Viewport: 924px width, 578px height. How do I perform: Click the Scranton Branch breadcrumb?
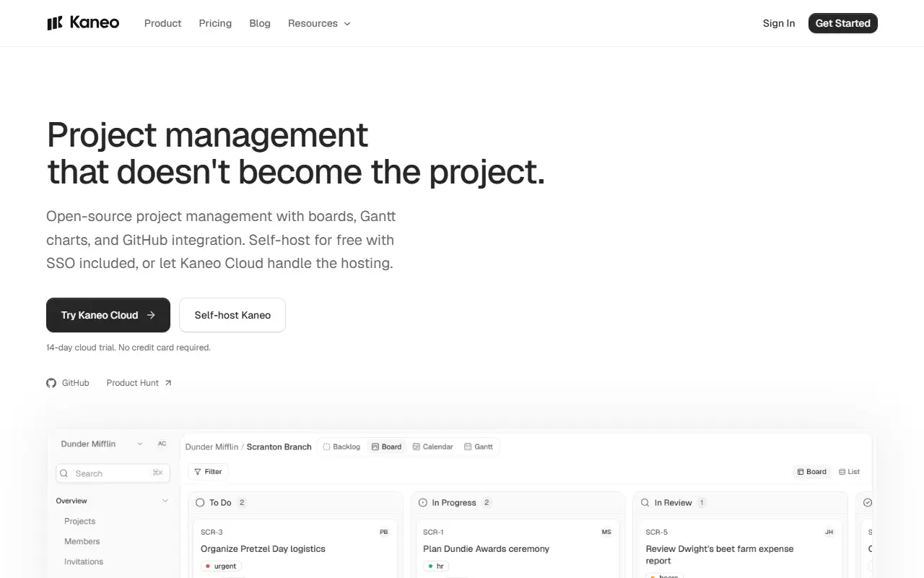279,447
